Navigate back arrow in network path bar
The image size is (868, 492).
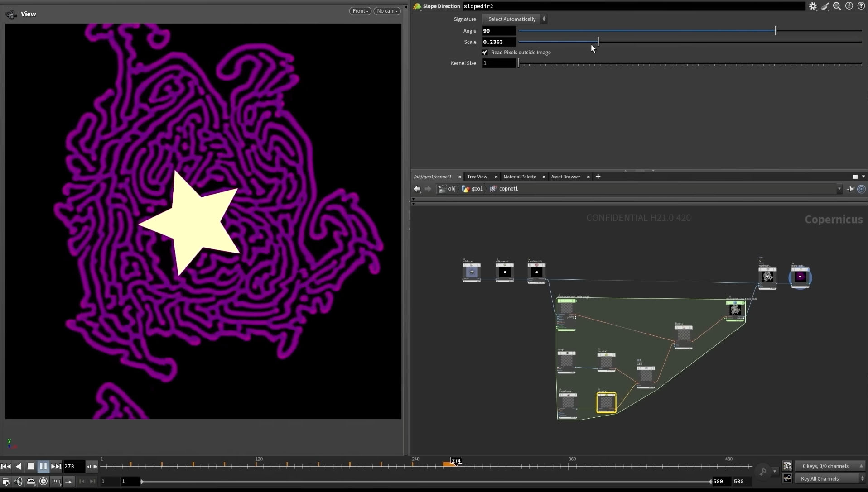click(x=417, y=189)
